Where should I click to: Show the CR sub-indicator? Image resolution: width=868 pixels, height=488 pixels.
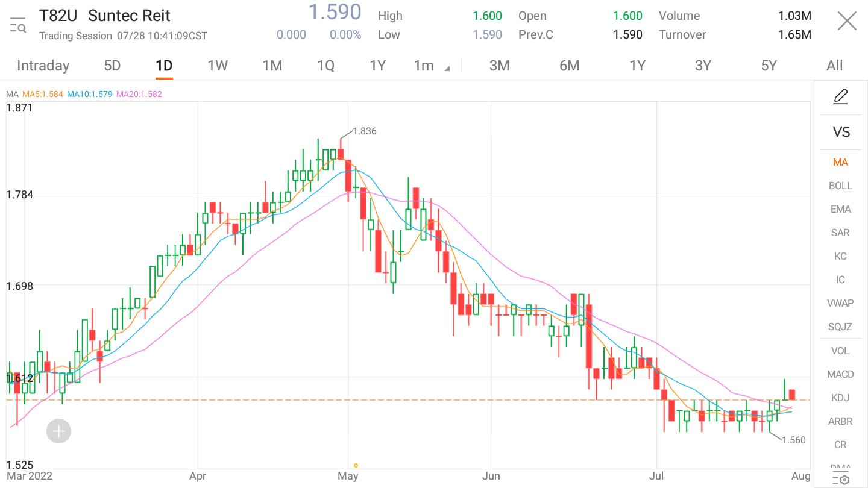point(840,445)
